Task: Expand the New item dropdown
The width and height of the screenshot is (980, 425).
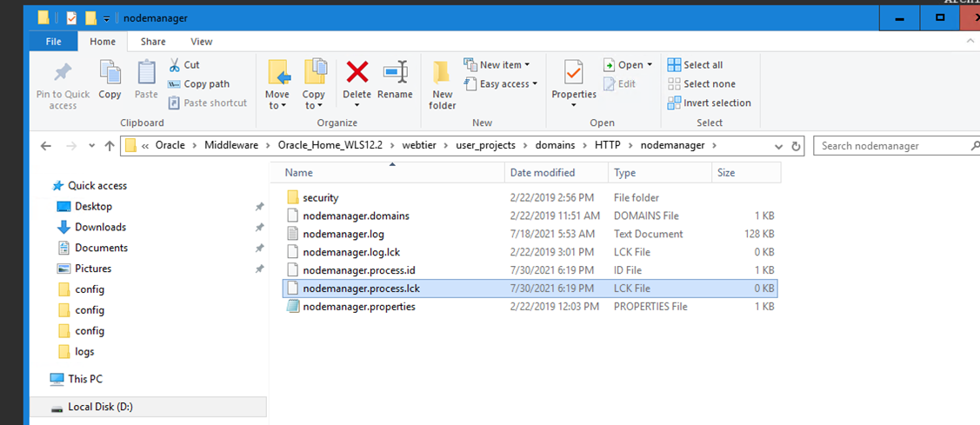Action: click(527, 64)
